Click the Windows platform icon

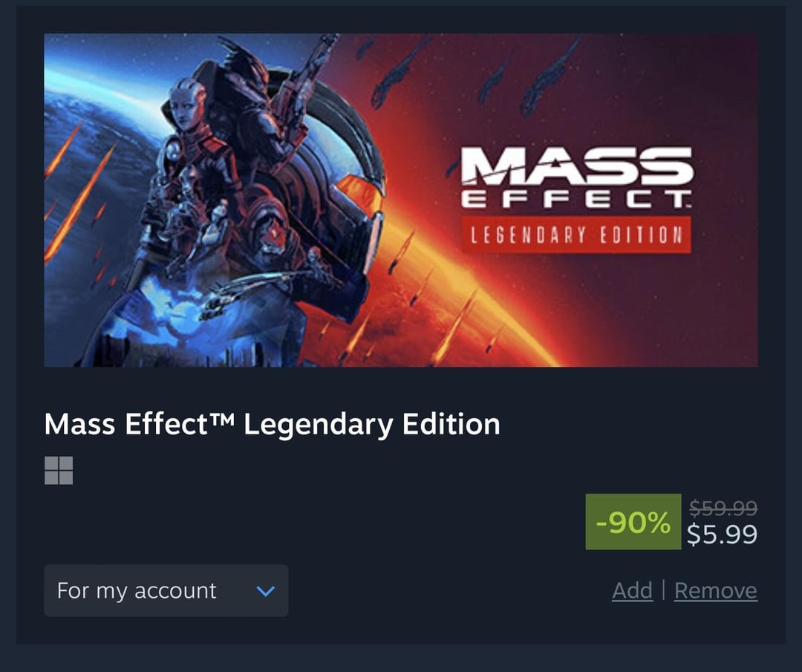click(x=59, y=470)
